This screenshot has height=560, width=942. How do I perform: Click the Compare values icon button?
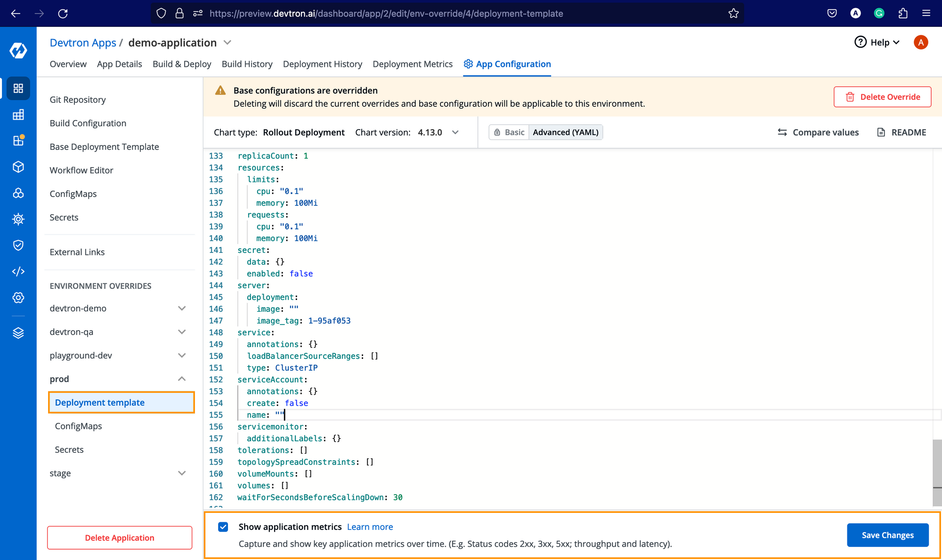[x=783, y=132]
